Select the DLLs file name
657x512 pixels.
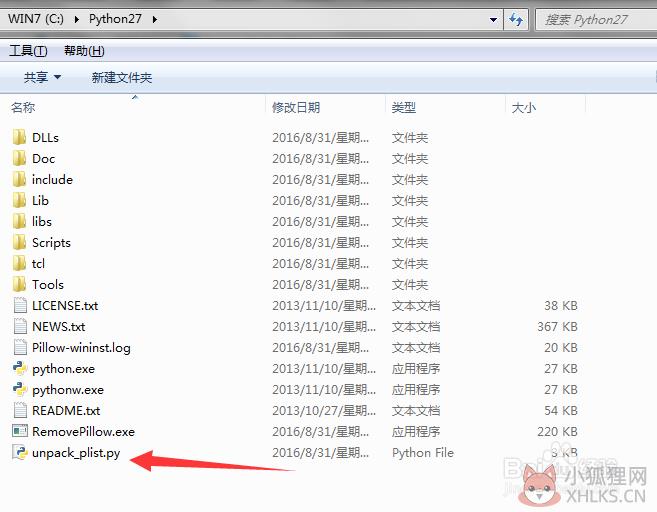45,138
